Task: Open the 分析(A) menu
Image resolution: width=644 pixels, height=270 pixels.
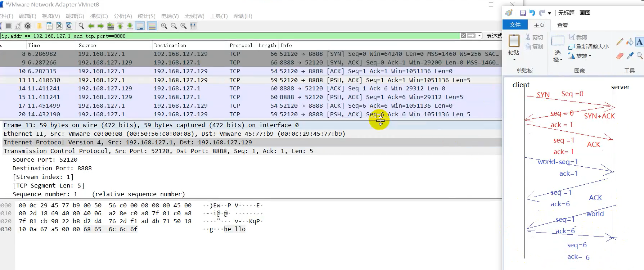Action: pos(123,16)
